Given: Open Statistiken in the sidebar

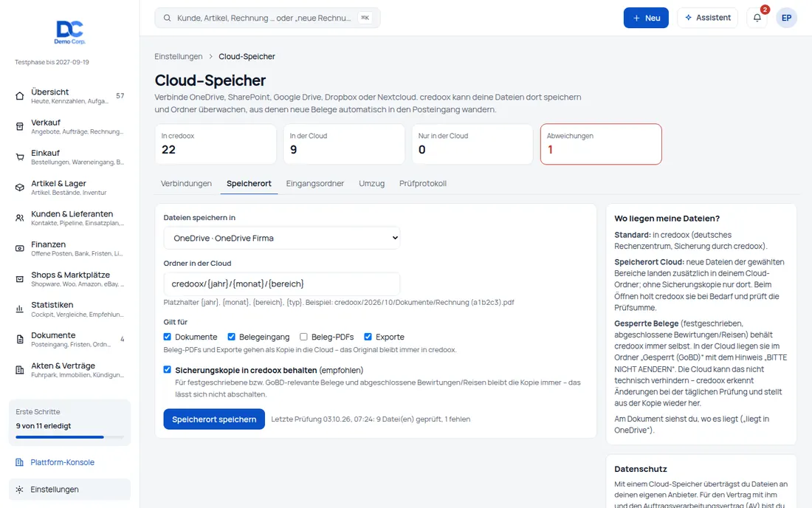Looking at the screenshot, I should 69,309.
